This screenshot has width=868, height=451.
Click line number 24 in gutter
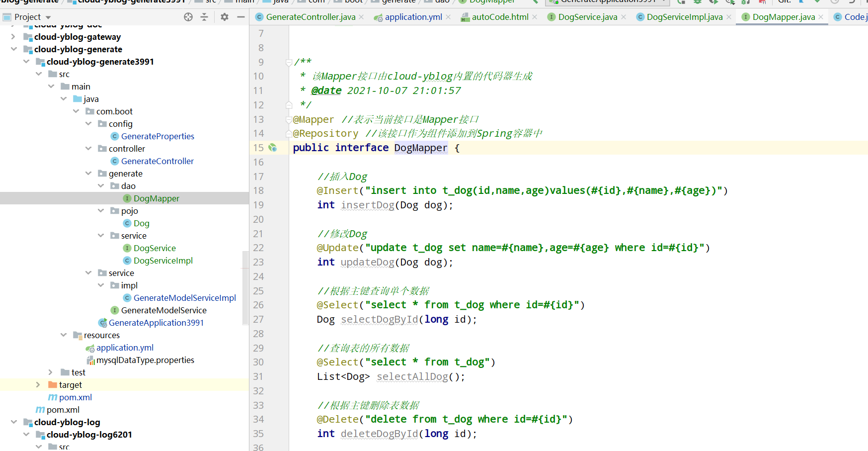pos(258,276)
